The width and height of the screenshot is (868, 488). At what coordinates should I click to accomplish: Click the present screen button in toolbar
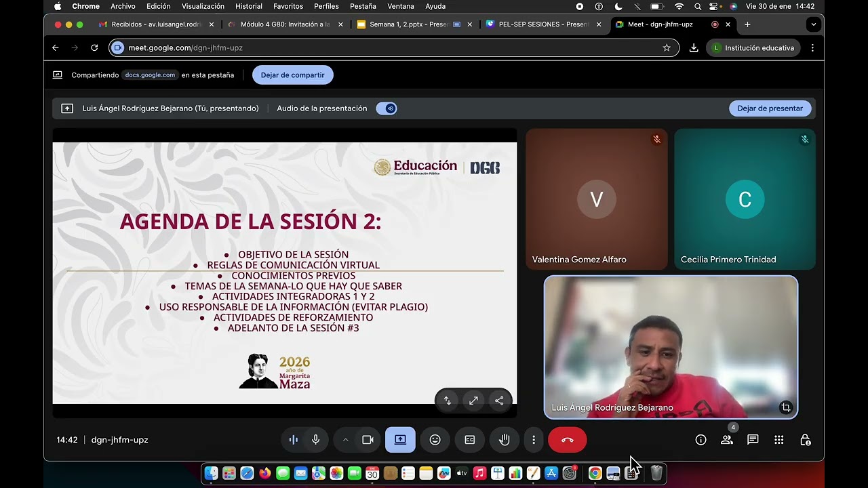click(400, 440)
